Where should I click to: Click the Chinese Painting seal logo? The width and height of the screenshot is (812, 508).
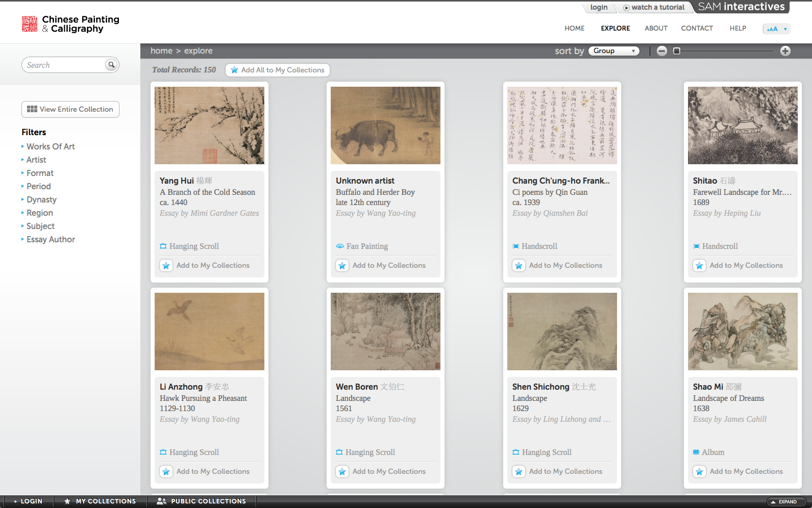30,24
